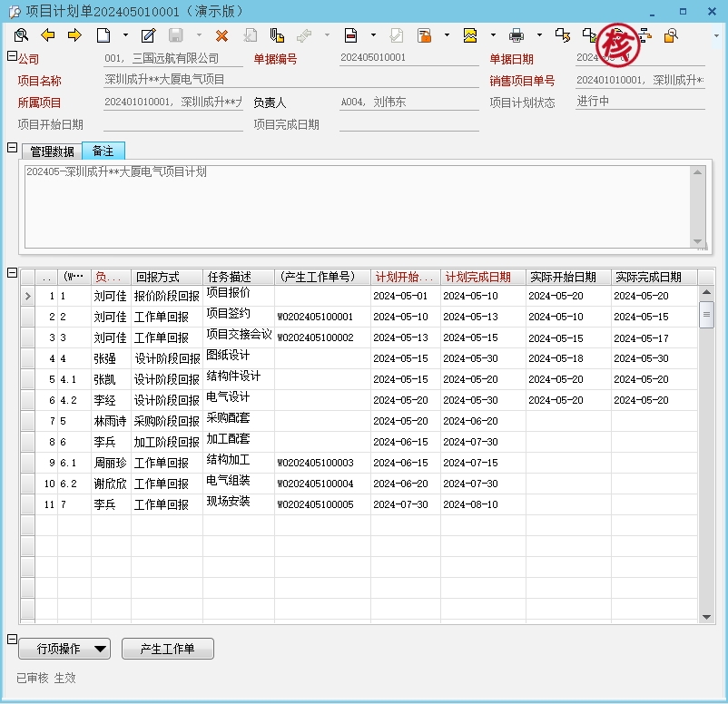Click the task table scrollbar thumb

[x=706, y=315]
